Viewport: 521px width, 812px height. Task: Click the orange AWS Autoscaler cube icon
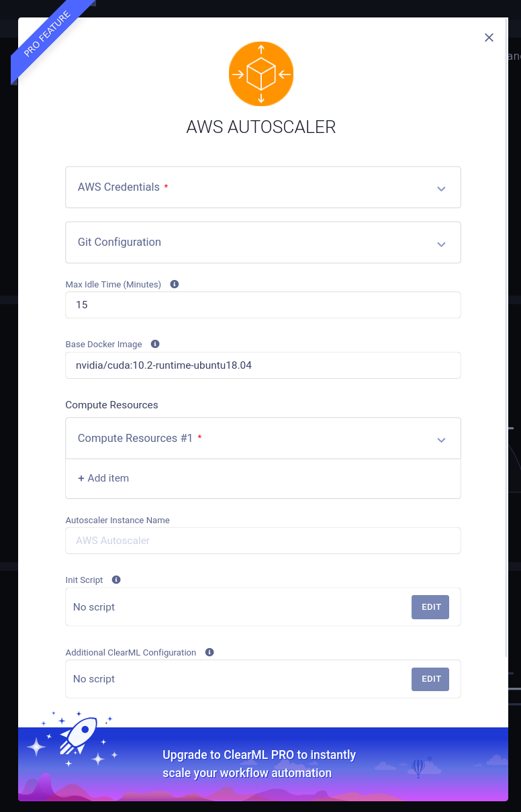(261, 74)
